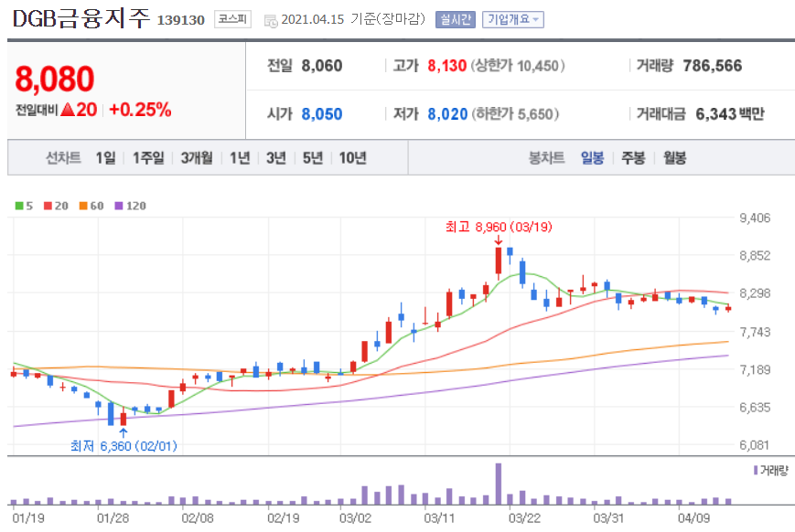Click the 하한가 5,650 lower limit text
The height and width of the screenshot is (532, 795).
pos(515,114)
